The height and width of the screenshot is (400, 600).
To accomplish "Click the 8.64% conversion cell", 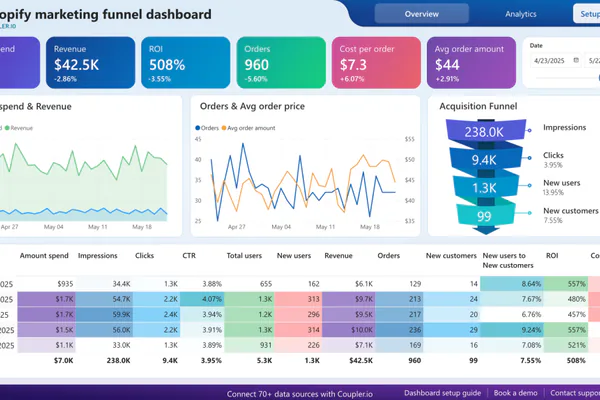I will 512,284.
